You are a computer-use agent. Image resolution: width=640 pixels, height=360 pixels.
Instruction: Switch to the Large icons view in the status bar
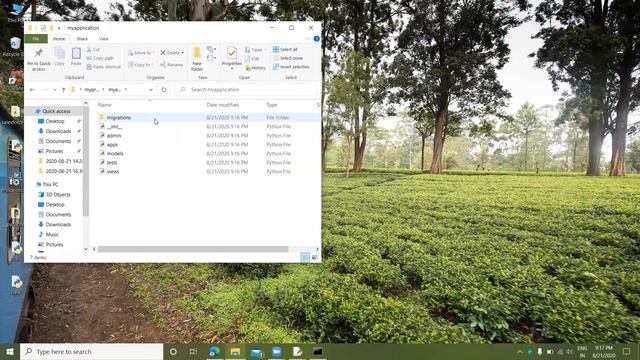click(x=314, y=257)
